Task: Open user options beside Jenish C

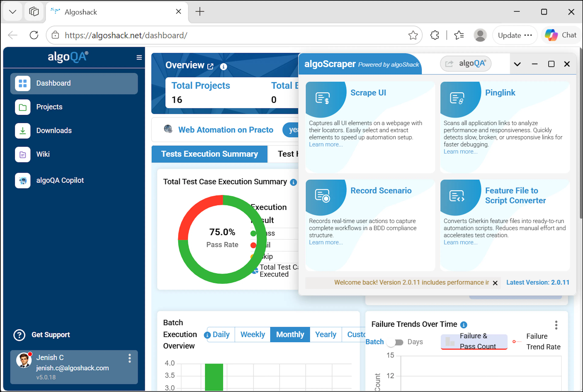Action: (x=130, y=358)
